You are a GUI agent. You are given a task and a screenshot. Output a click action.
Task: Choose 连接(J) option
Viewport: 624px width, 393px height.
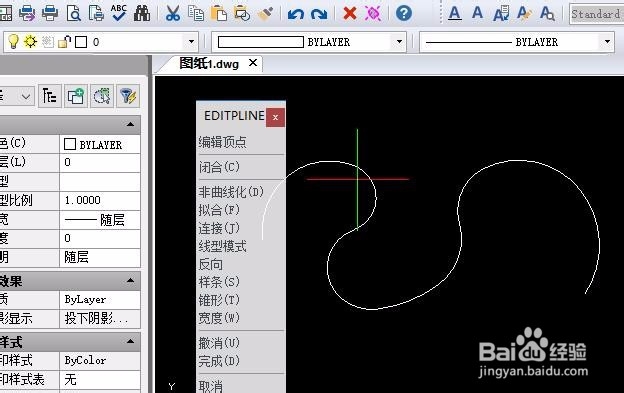219,228
